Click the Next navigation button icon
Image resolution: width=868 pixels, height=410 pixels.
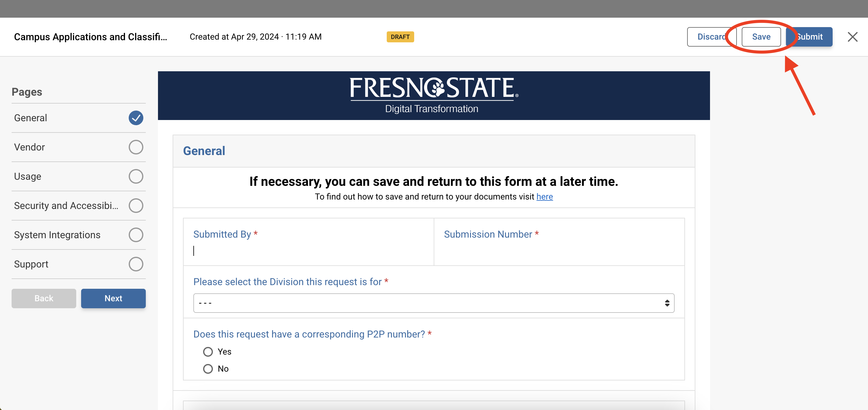click(113, 299)
